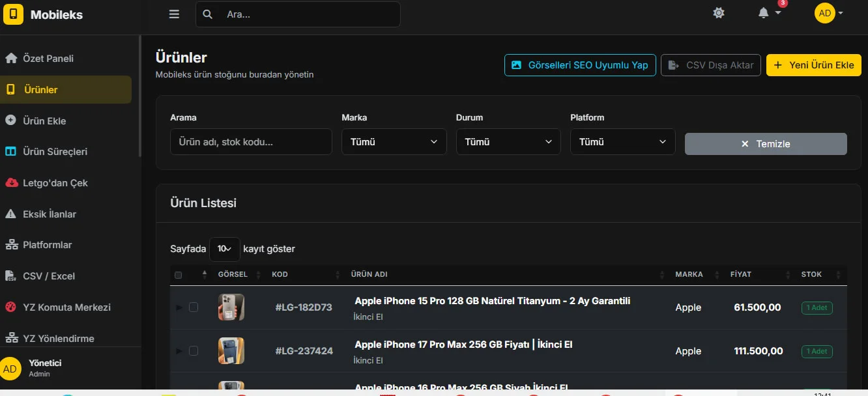Open the Marka filter dropdown
This screenshot has width=868, height=396.
pyautogui.click(x=394, y=142)
